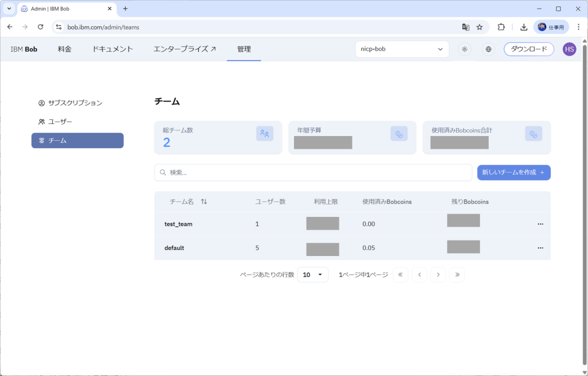Click the 総チーム数 people icon
Image resolution: width=588 pixels, height=376 pixels.
pos(265,133)
